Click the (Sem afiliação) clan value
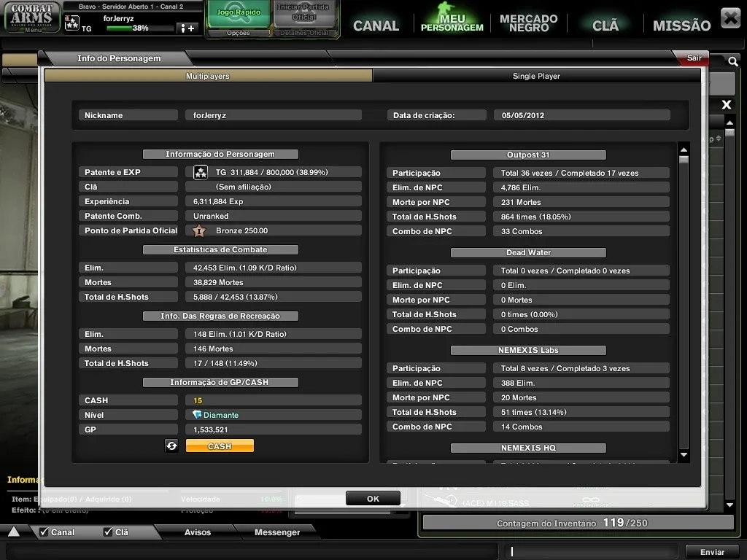This screenshot has height=560, width=747. tap(274, 187)
